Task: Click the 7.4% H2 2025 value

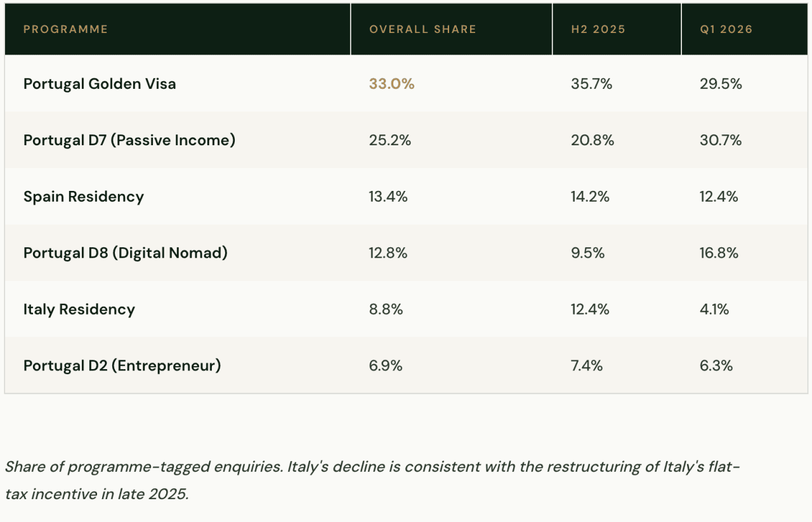Action: (587, 366)
